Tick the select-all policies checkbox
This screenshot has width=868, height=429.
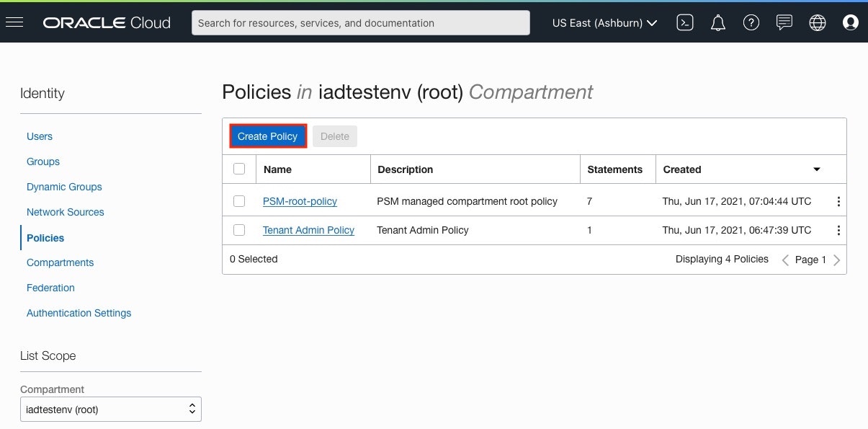(x=240, y=169)
